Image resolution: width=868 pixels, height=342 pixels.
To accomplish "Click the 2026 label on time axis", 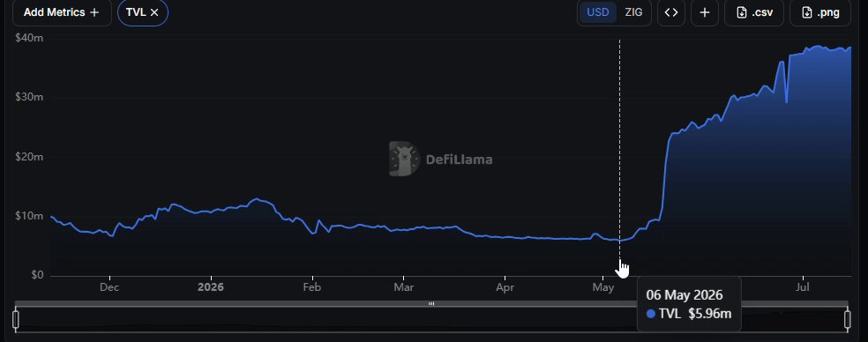I will tap(211, 287).
